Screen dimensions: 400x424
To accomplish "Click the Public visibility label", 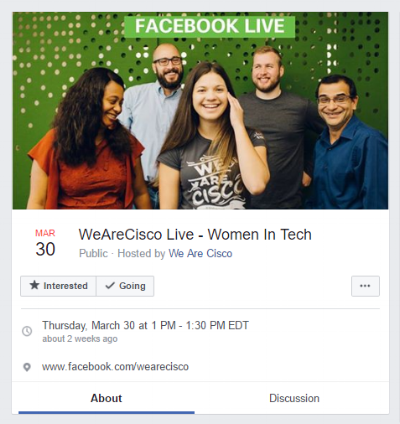I will click(x=93, y=253).
